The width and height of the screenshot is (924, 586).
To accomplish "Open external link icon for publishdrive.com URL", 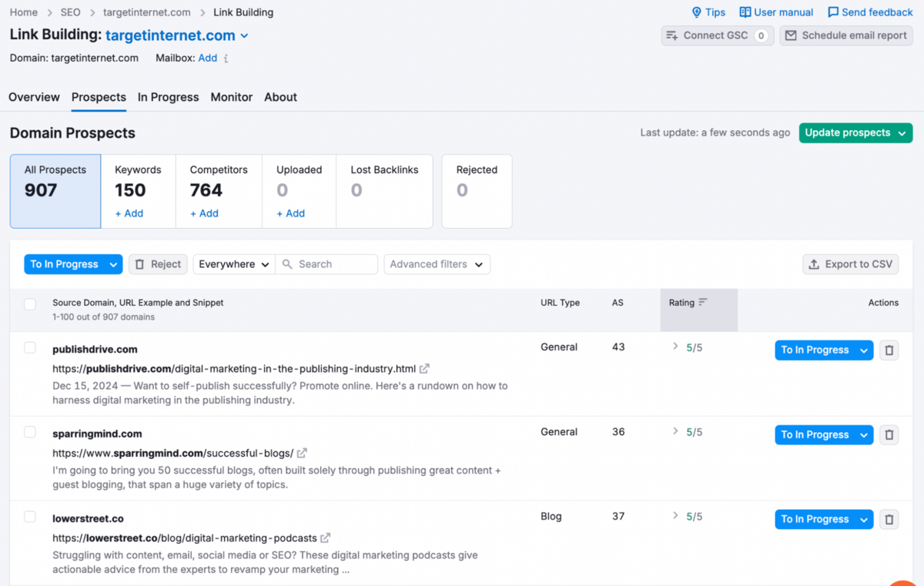I will click(424, 369).
